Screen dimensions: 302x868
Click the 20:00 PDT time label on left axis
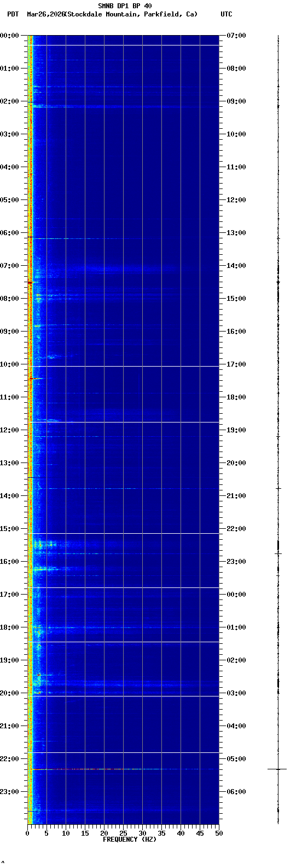click(x=9, y=693)
